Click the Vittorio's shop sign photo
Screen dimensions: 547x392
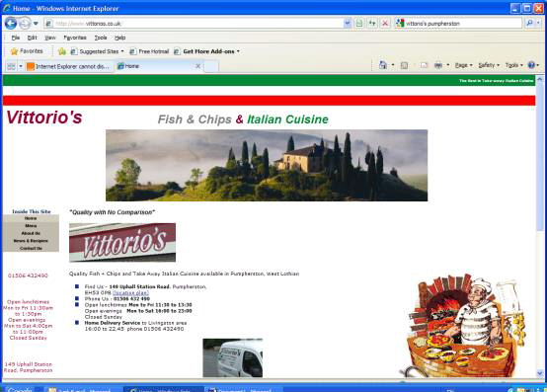122,242
